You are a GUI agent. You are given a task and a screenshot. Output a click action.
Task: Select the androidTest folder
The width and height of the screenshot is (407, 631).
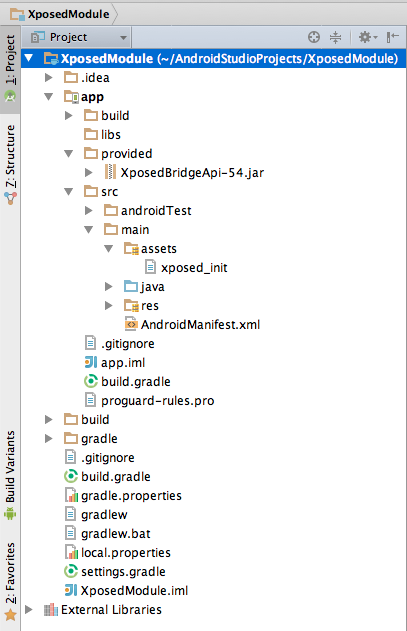(x=156, y=210)
